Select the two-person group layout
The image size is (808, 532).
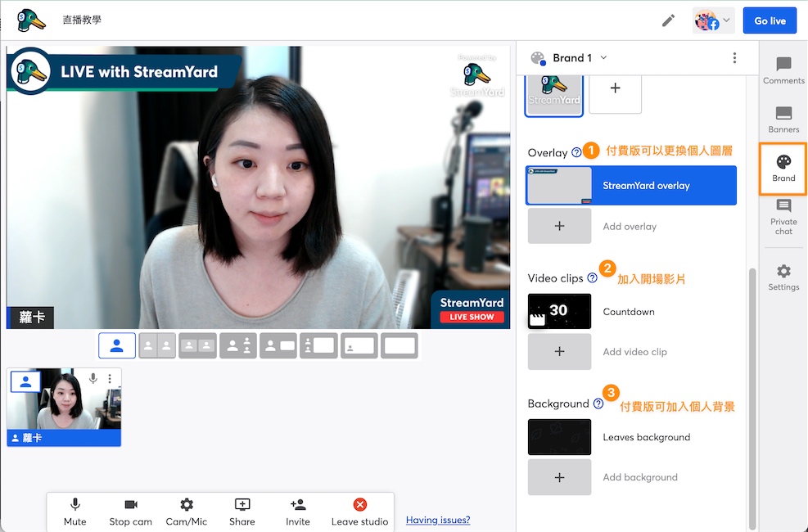[x=197, y=345]
